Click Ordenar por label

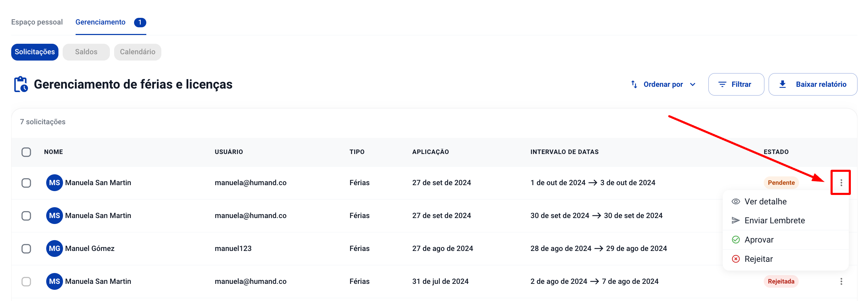click(663, 84)
